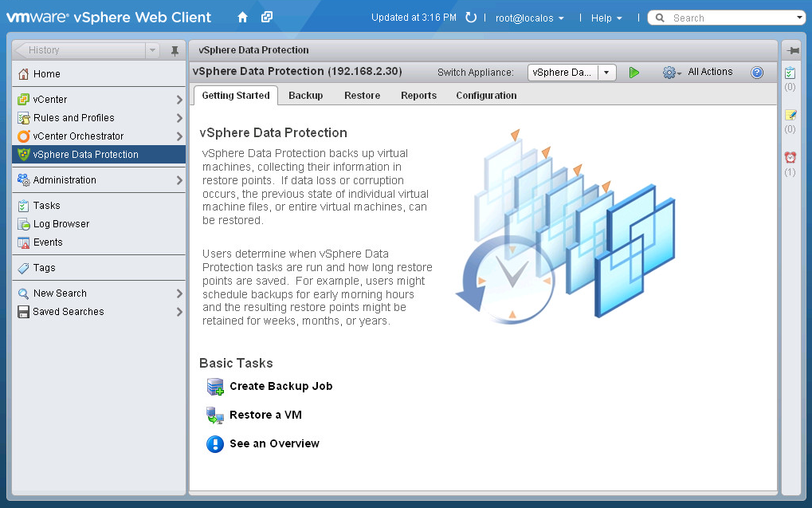Screen dimensions: 812x508
Task: Expand the vCenter Orchestrator chevron
Action: pos(179,136)
